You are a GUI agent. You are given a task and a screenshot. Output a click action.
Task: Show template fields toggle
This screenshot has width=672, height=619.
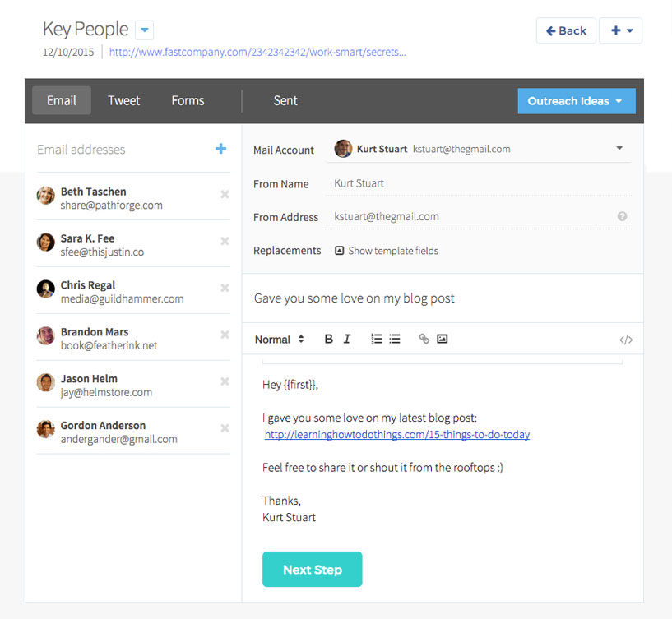[387, 251]
